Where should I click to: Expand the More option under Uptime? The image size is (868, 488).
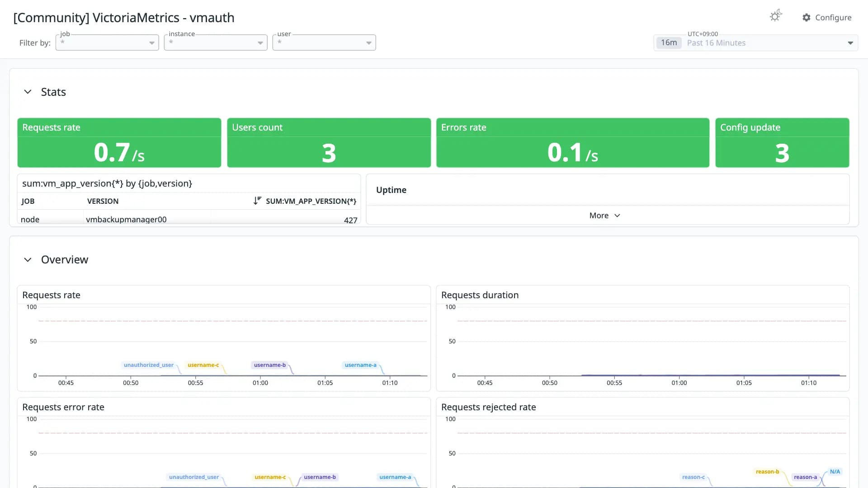coord(604,216)
